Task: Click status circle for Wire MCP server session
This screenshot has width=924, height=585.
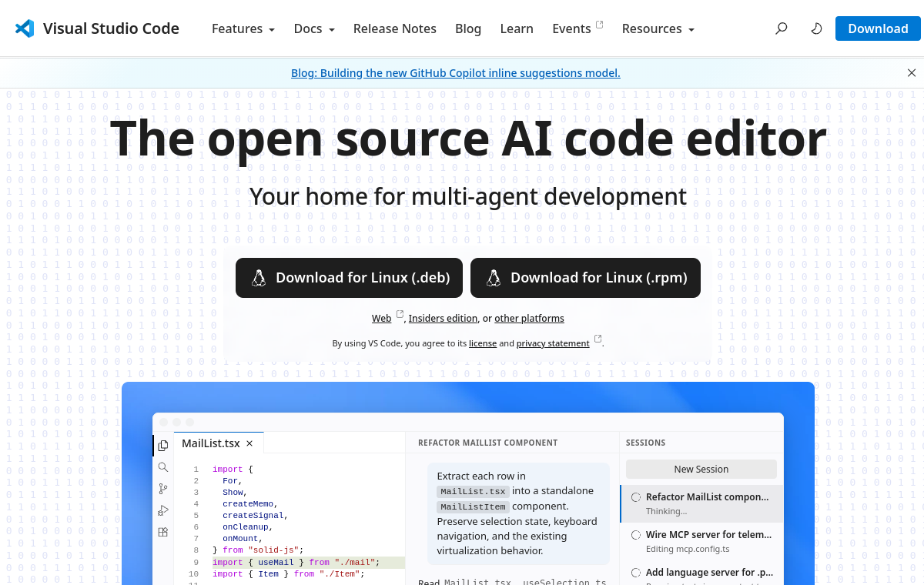Action: [636, 535]
